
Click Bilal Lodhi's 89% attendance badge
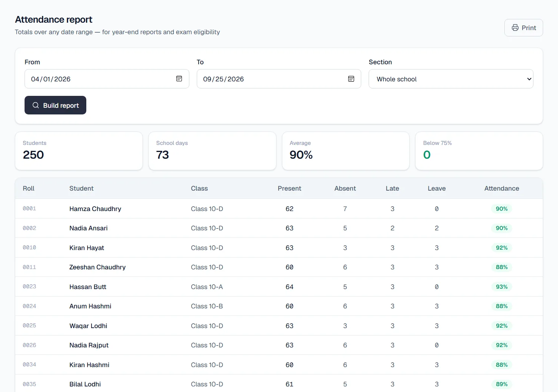click(502, 384)
